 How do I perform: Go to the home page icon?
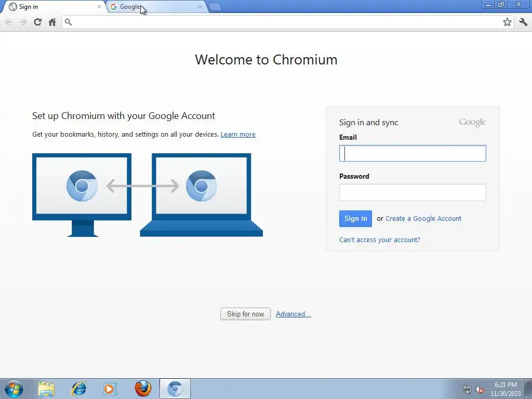point(52,22)
